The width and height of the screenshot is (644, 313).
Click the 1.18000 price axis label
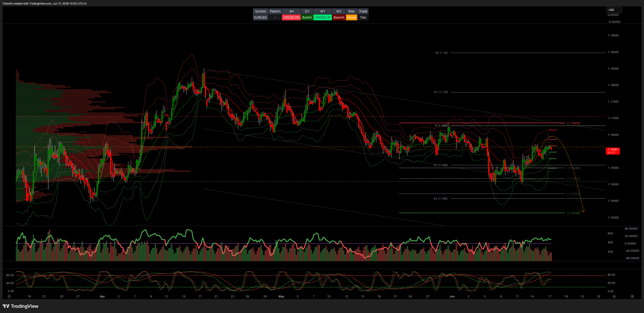[x=613, y=85]
